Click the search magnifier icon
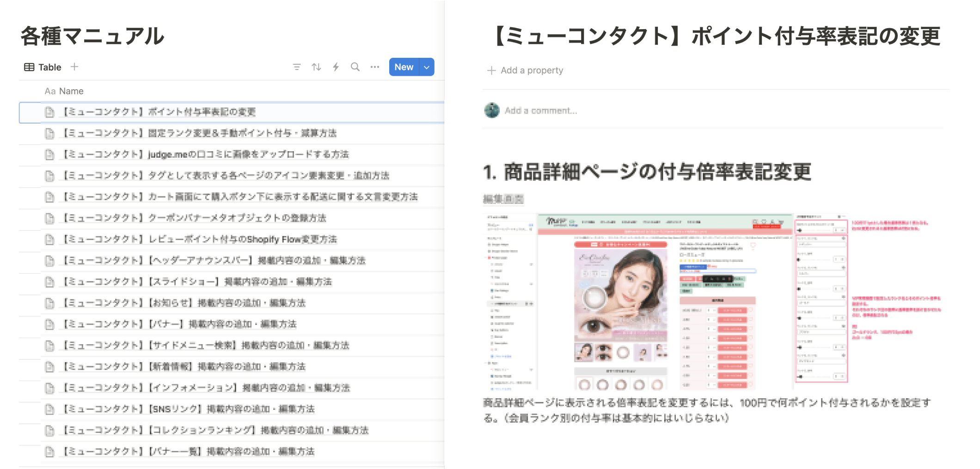 click(355, 67)
